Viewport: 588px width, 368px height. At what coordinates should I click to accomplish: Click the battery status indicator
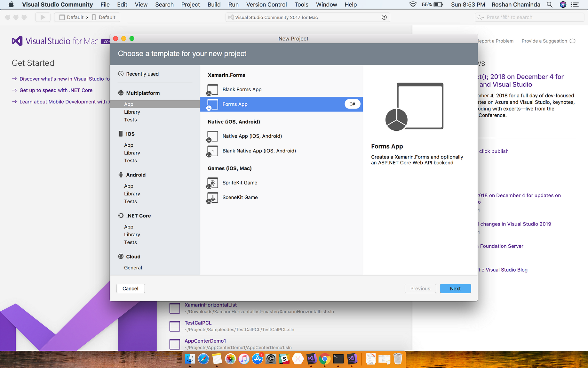432,4
